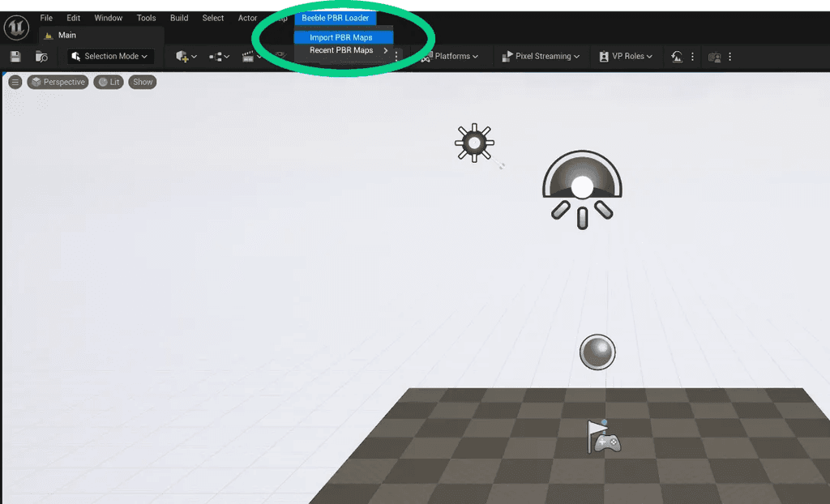Click the camera collaboration icon near VP Roles
This screenshot has width=830, height=504.
[x=715, y=57]
